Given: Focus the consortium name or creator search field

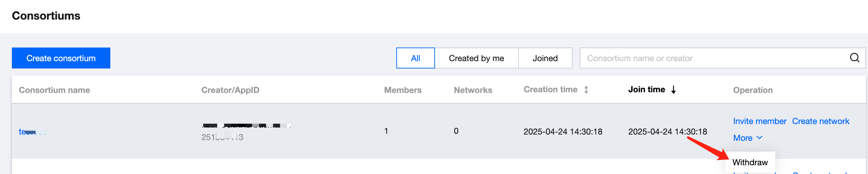Looking at the screenshot, I should [712, 58].
